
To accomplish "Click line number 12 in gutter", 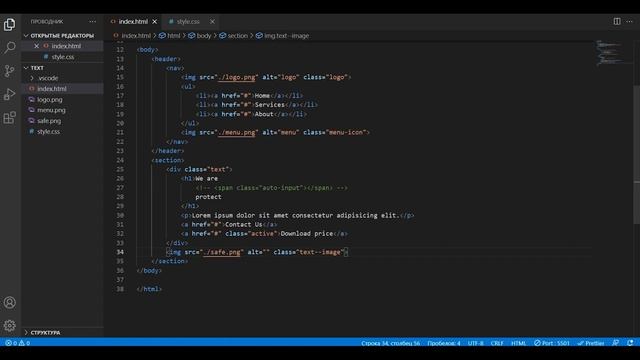I will pyautogui.click(x=120, y=50).
